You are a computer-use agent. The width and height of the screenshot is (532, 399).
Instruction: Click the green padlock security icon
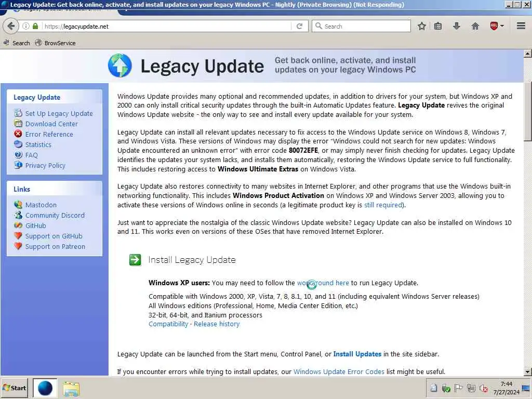coord(35,26)
